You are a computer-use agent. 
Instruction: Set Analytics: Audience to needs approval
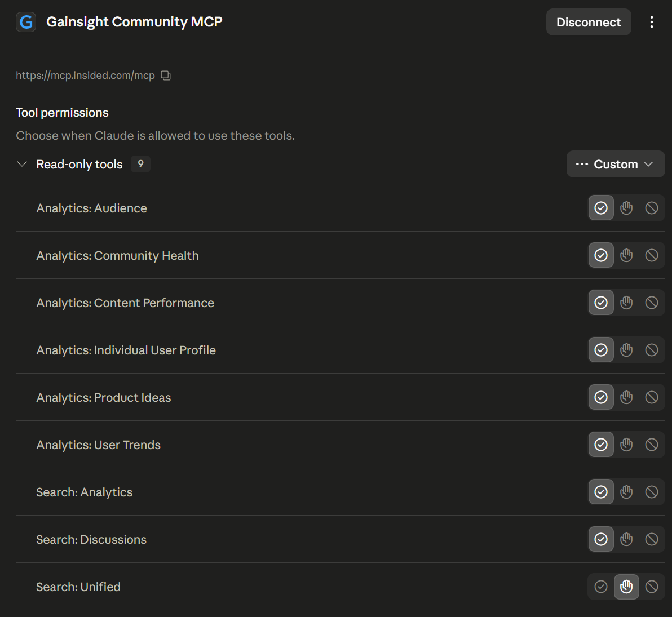click(x=626, y=208)
